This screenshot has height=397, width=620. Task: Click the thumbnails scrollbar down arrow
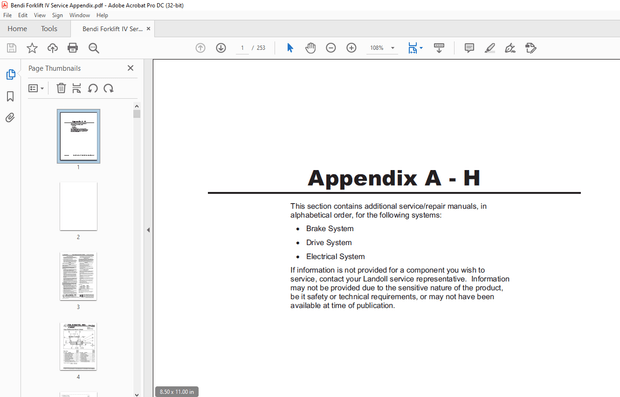[x=137, y=394]
